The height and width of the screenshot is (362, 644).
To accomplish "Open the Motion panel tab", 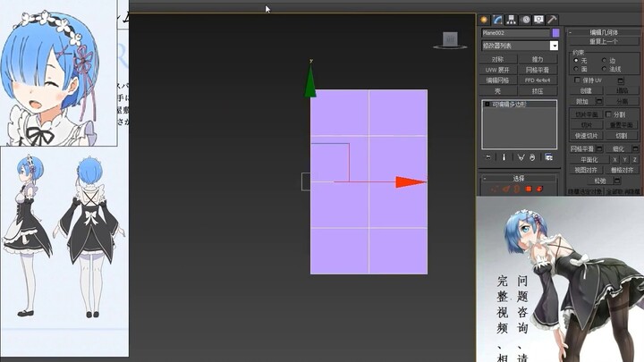I will (525, 19).
